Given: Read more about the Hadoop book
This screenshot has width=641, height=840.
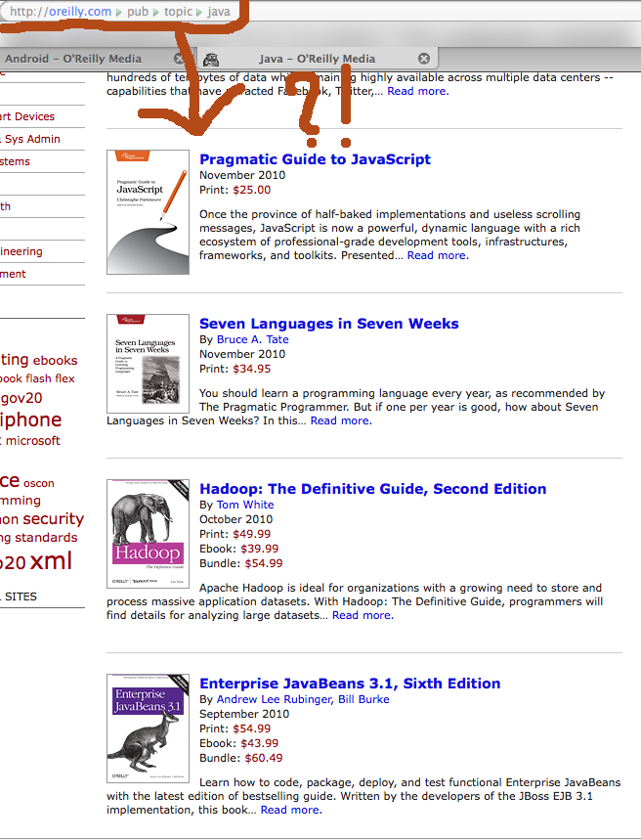Looking at the screenshot, I should (363, 615).
